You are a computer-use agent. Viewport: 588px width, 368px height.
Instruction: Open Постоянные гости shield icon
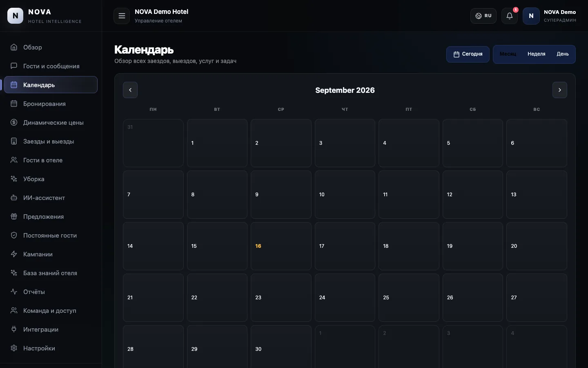pyautogui.click(x=14, y=235)
